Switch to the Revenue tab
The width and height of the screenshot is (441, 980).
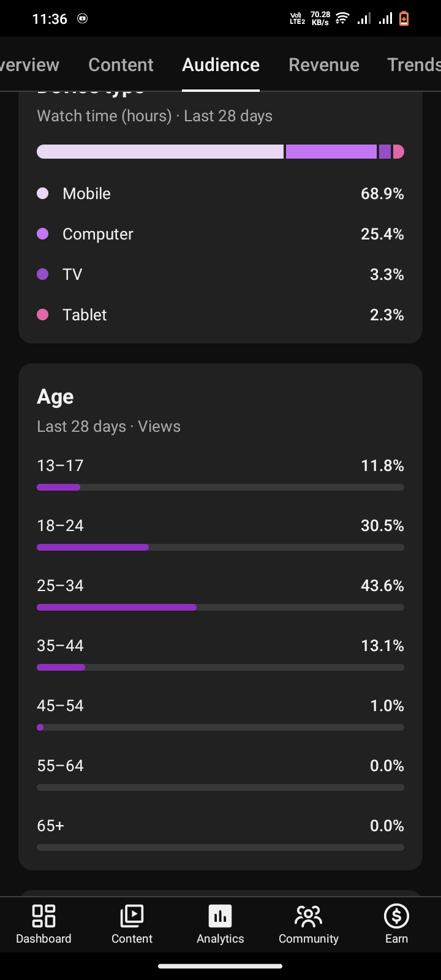click(324, 65)
